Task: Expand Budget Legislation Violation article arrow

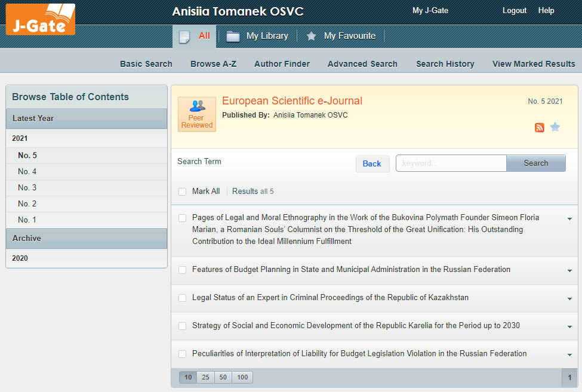Action: pyautogui.click(x=569, y=355)
